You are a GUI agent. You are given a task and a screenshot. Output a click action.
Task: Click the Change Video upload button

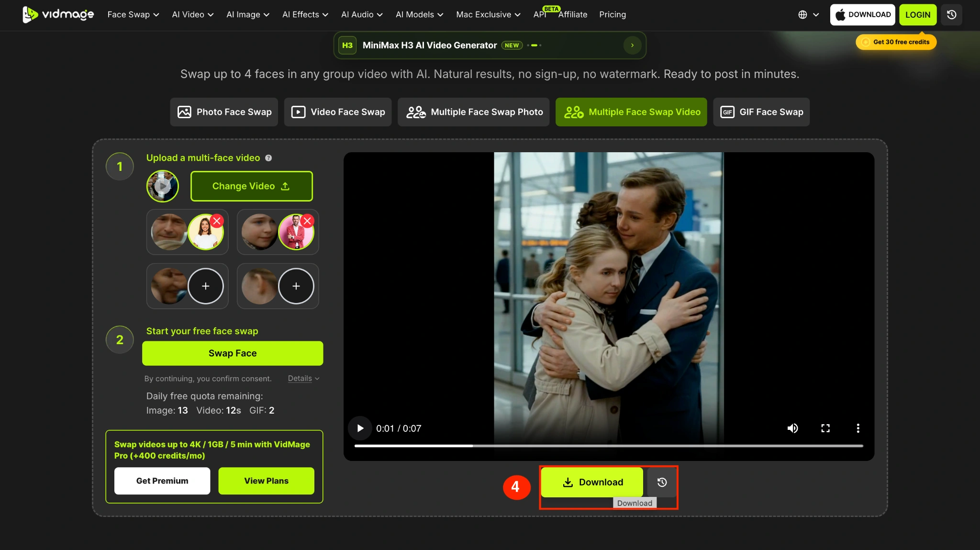coord(252,186)
